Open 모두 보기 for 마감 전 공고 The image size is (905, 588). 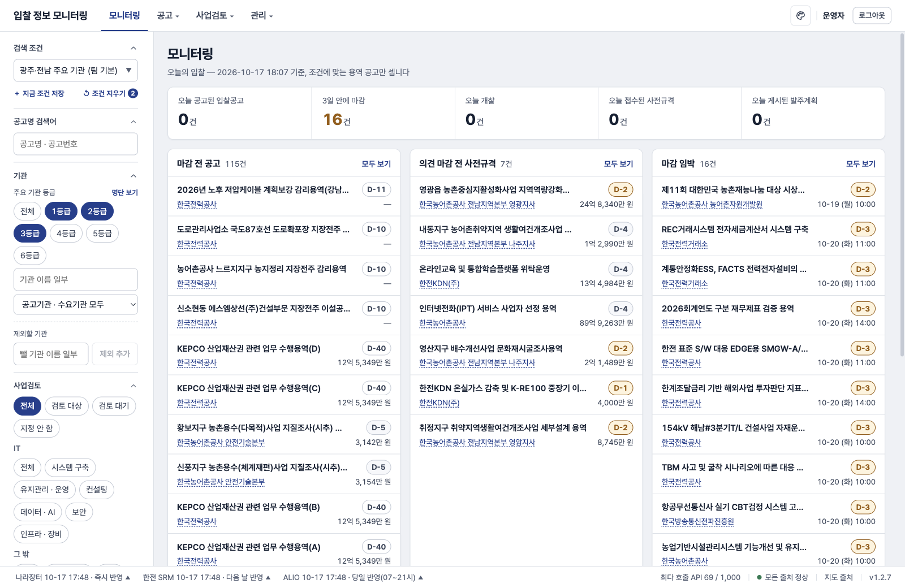point(376,164)
